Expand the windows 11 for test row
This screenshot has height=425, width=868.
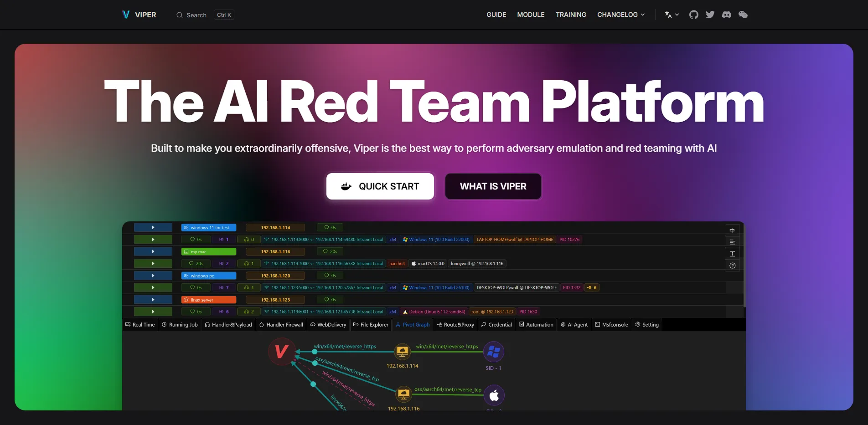tap(153, 227)
